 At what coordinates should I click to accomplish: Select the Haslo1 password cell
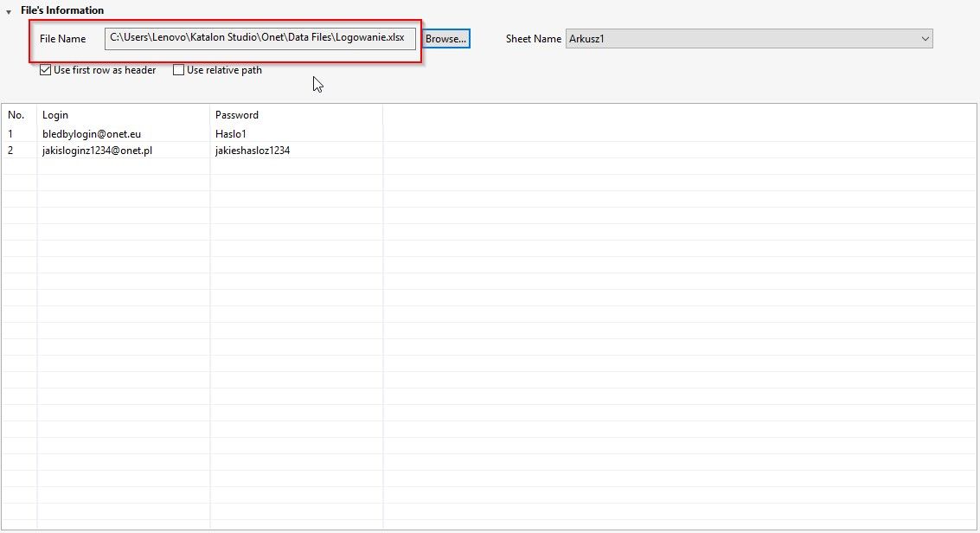coord(231,134)
